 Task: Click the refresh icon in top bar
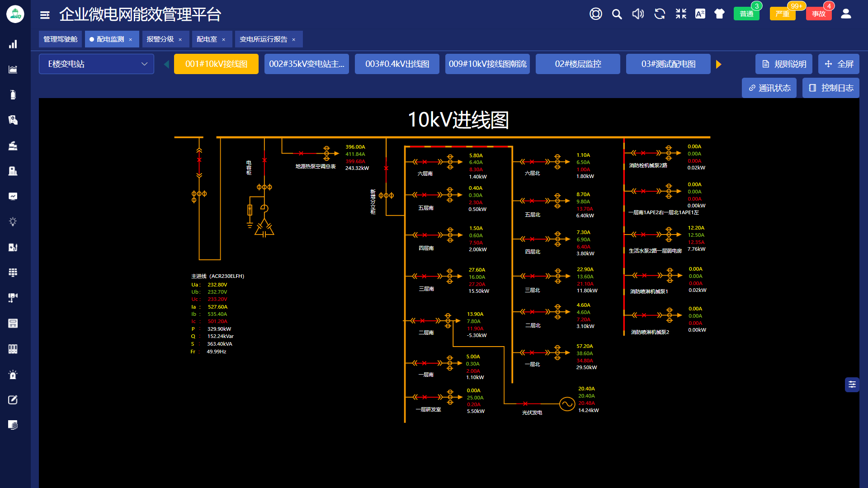(x=660, y=14)
